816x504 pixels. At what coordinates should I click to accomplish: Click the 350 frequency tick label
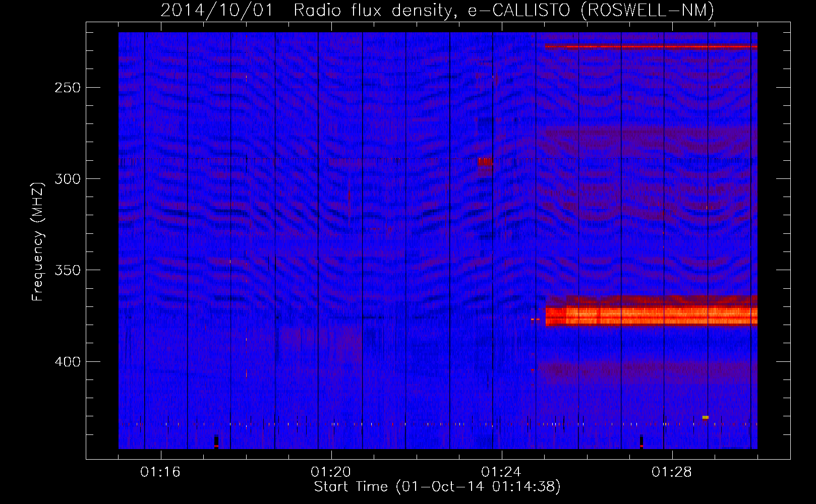(68, 270)
